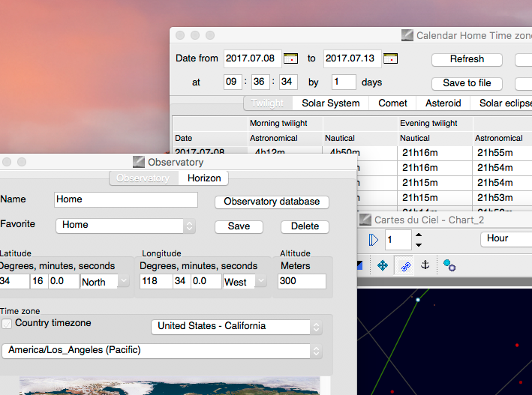
Task: Click the seconds field showing 34
Action: point(288,82)
